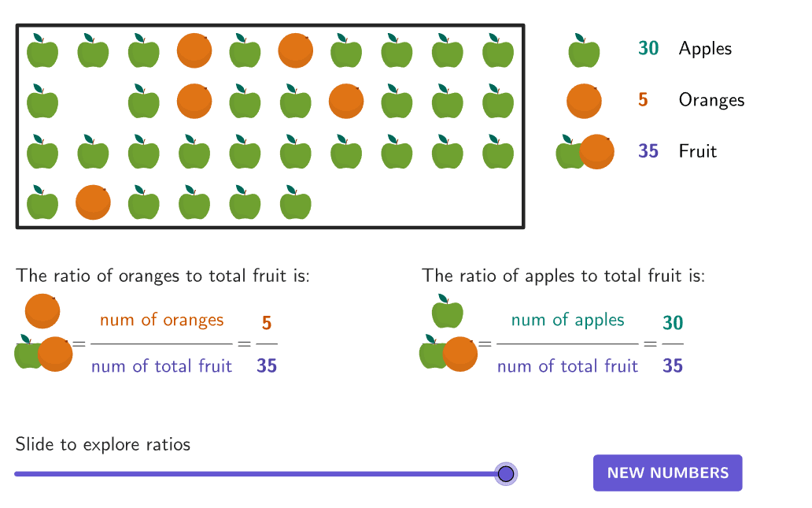Click the ratio slider handle
The height and width of the screenshot is (508, 812).
point(506,473)
